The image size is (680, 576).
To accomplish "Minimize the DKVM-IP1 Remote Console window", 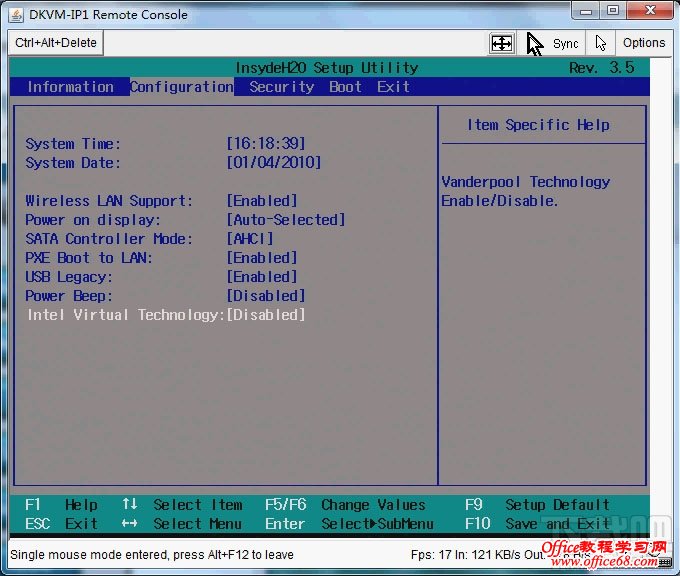I will point(586,11).
